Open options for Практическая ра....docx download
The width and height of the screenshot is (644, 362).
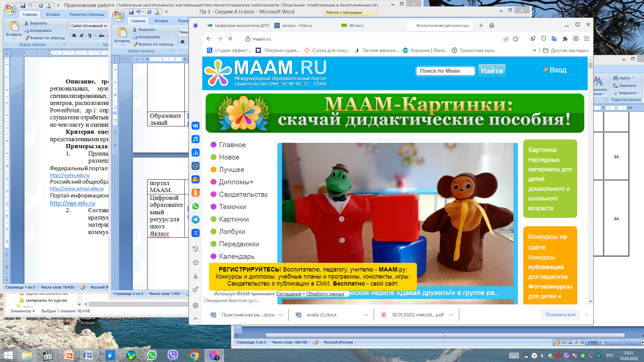coord(281,315)
